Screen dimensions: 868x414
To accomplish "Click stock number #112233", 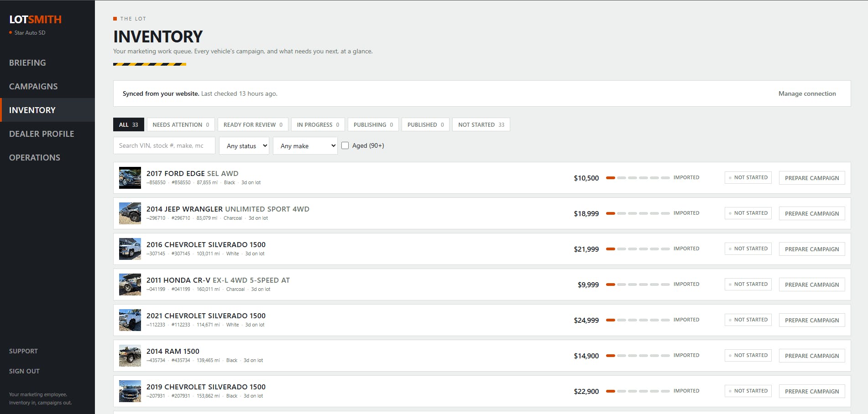I will [x=181, y=325].
